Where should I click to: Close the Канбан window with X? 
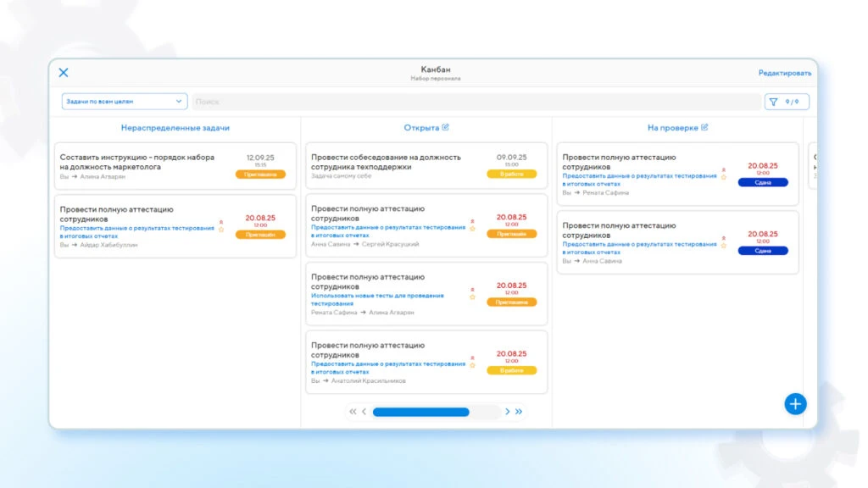click(x=64, y=73)
